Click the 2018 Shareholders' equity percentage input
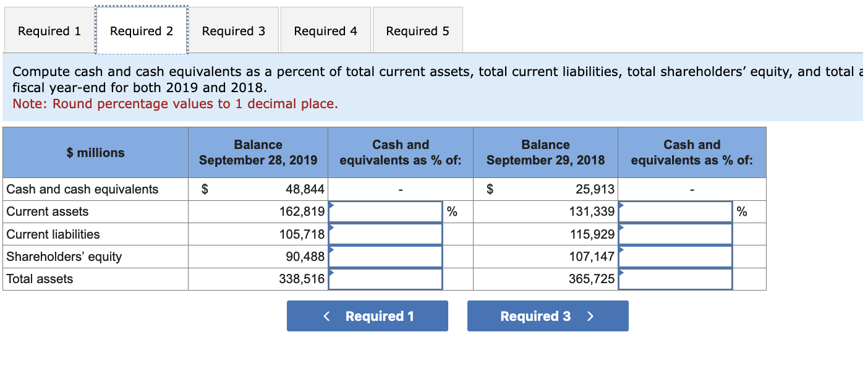 [x=675, y=257]
